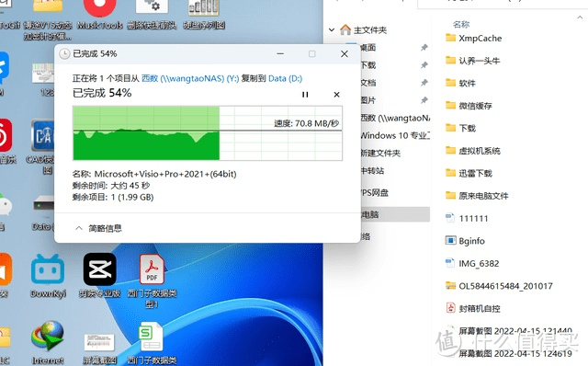Select the 封箱机自控 PDF file

473,308
